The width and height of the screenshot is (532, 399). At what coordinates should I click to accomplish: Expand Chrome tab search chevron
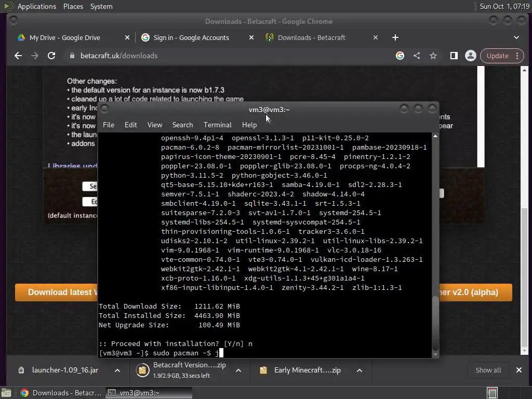[x=516, y=37]
